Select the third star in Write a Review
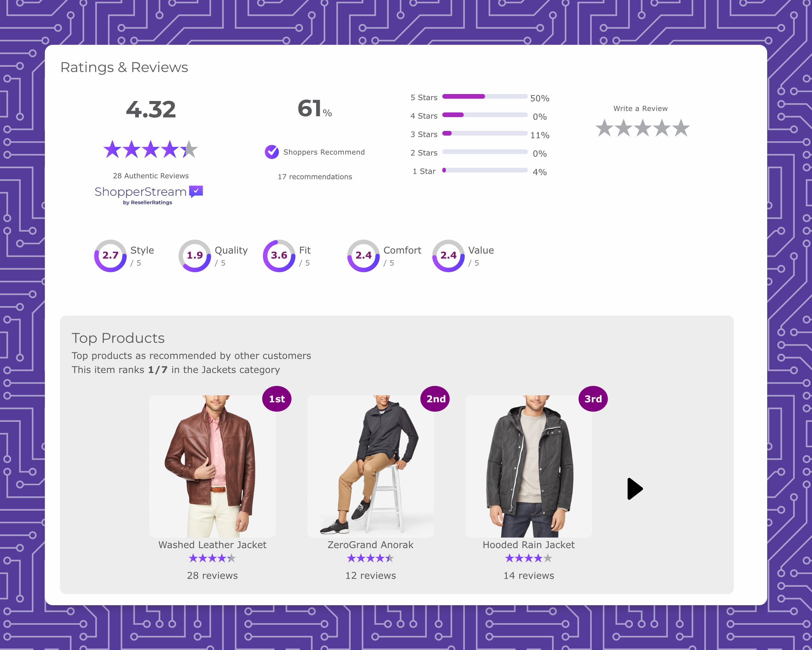The height and width of the screenshot is (650, 812). pyautogui.click(x=642, y=128)
